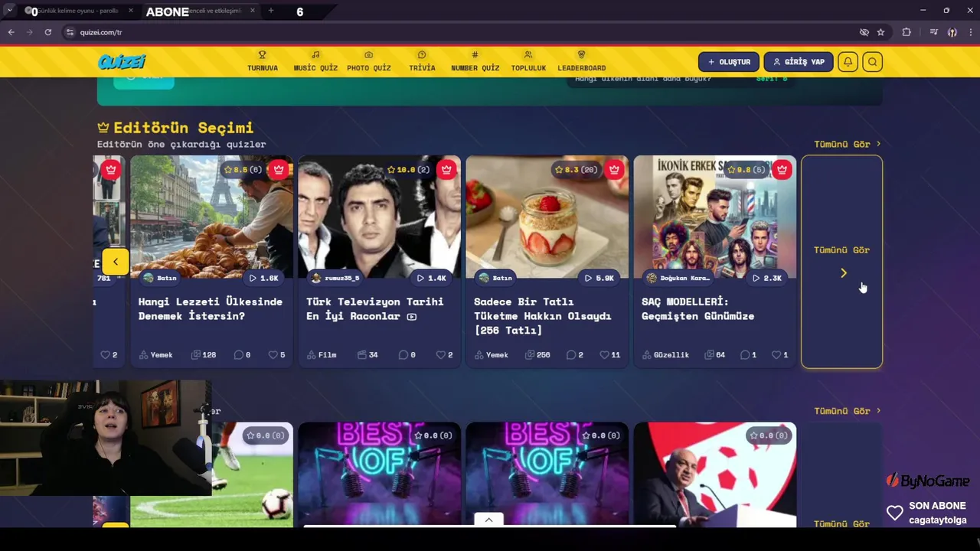Click Yemek category tag on croissant card

click(156, 355)
